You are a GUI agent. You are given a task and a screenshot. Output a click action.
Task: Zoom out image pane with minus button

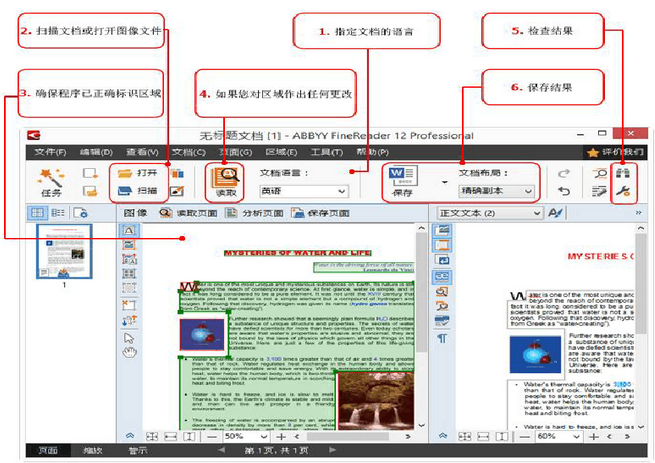[x=212, y=437]
